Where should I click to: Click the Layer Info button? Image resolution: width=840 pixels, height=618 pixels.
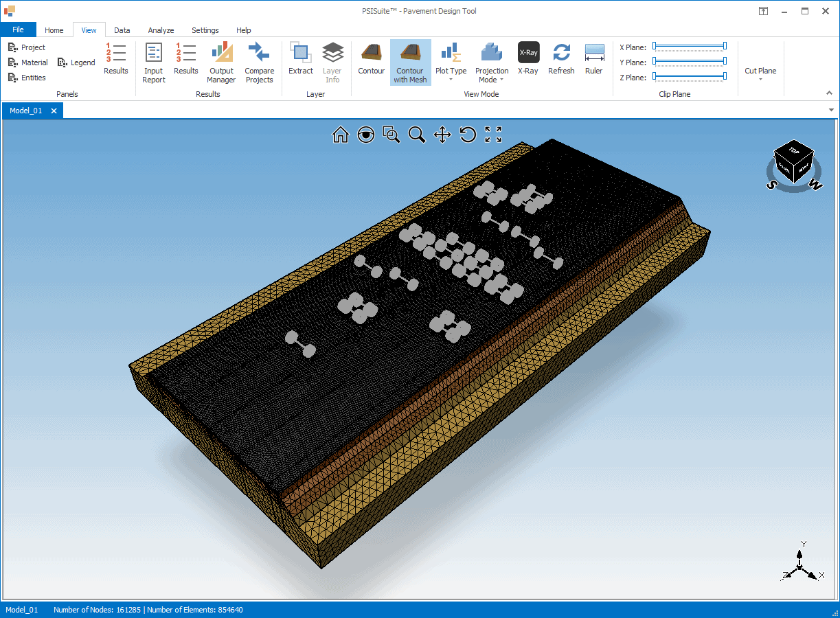(x=332, y=63)
